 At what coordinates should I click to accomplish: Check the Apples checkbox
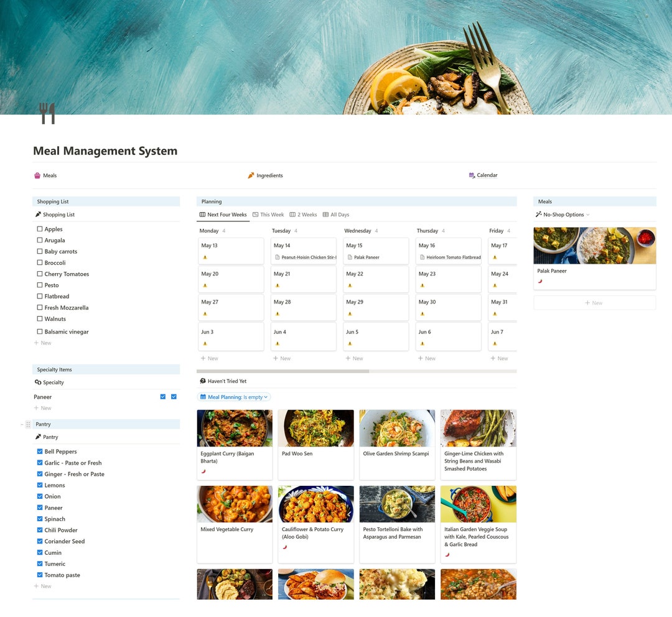tap(40, 229)
